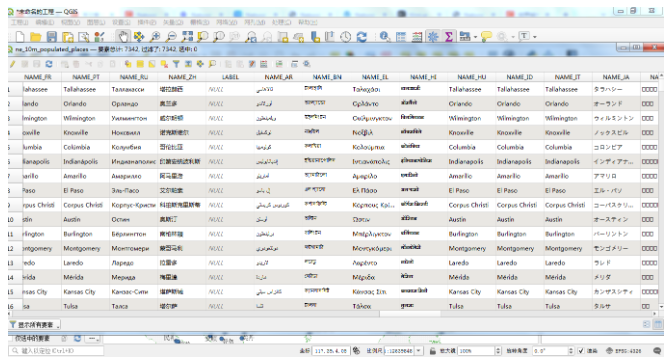Open the show all features filter dropdown
The image size is (669, 363).
click(x=35, y=325)
